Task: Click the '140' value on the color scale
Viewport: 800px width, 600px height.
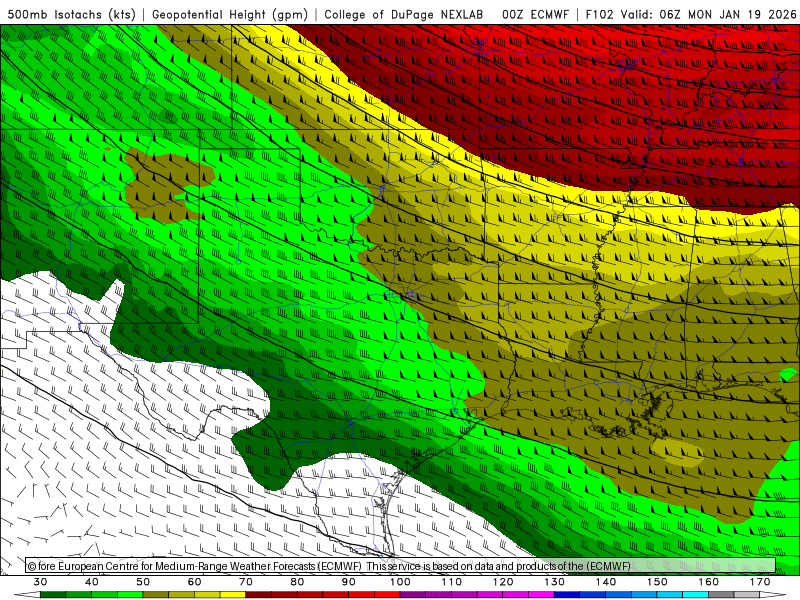Action: pos(606,582)
